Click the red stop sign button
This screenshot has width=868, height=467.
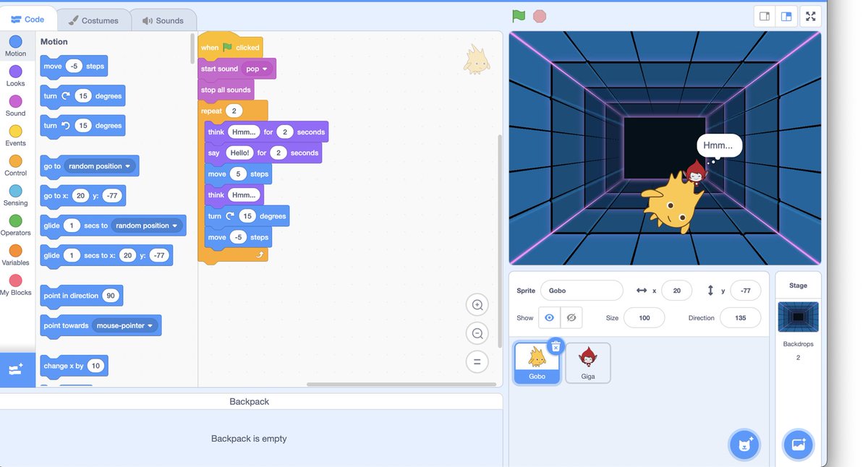click(540, 16)
